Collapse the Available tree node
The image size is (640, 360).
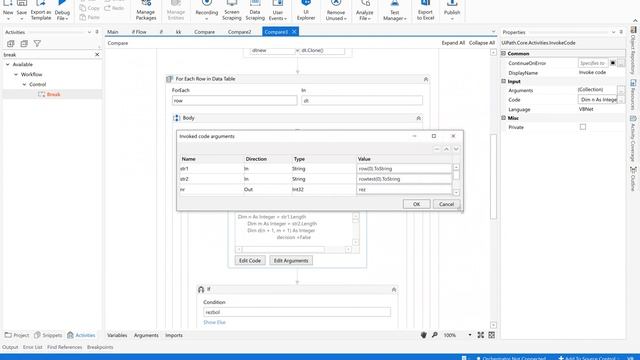(x=7, y=64)
